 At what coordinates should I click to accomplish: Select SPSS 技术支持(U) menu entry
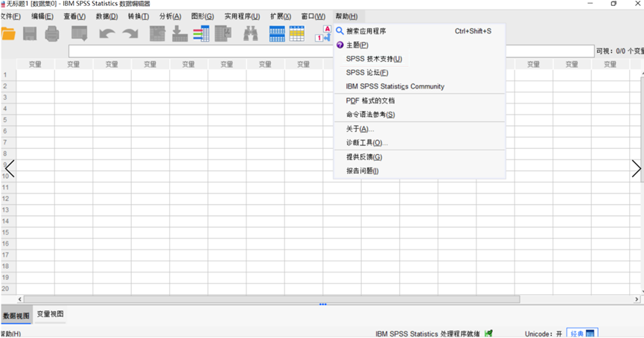[x=374, y=59]
